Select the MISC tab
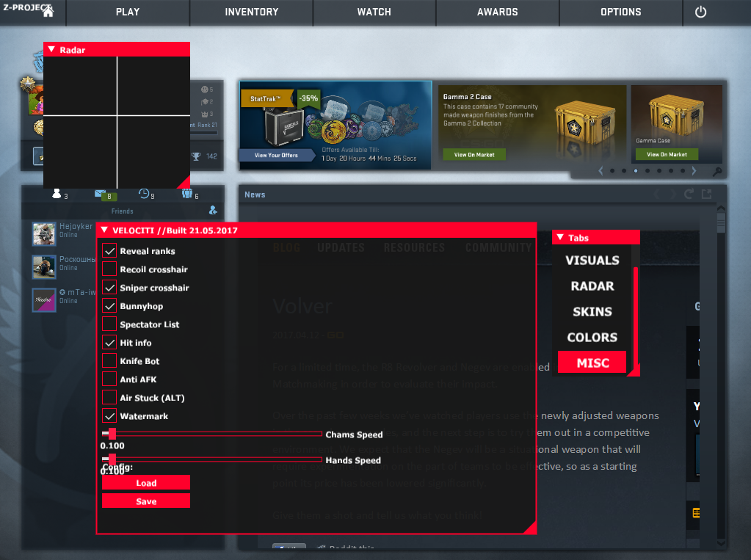Viewport: 751px width, 560px height. [x=592, y=363]
